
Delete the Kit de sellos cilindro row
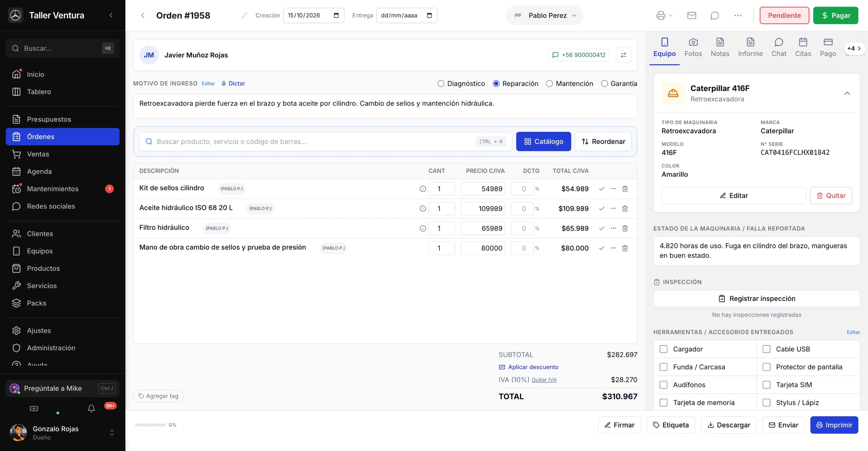point(625,189)
